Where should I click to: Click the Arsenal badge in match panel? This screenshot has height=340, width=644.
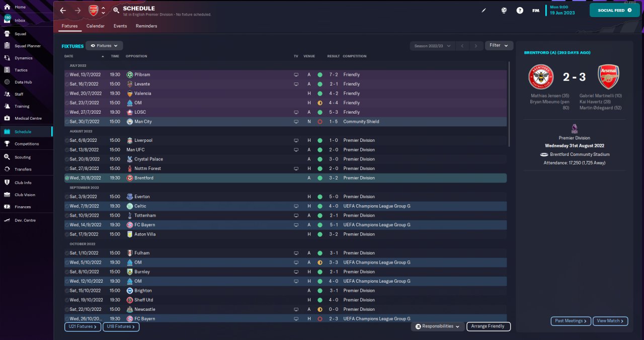(x=608, y=77)
